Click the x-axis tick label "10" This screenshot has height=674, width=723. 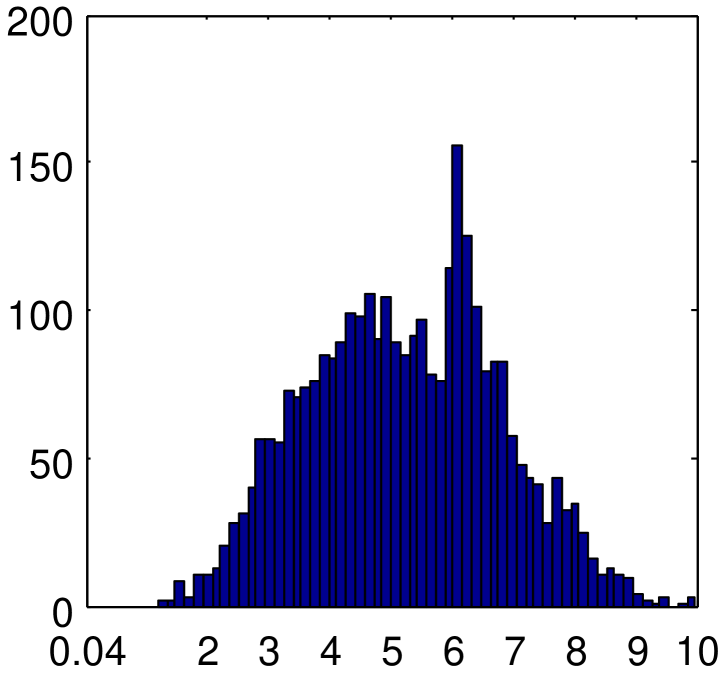[697, 652]
